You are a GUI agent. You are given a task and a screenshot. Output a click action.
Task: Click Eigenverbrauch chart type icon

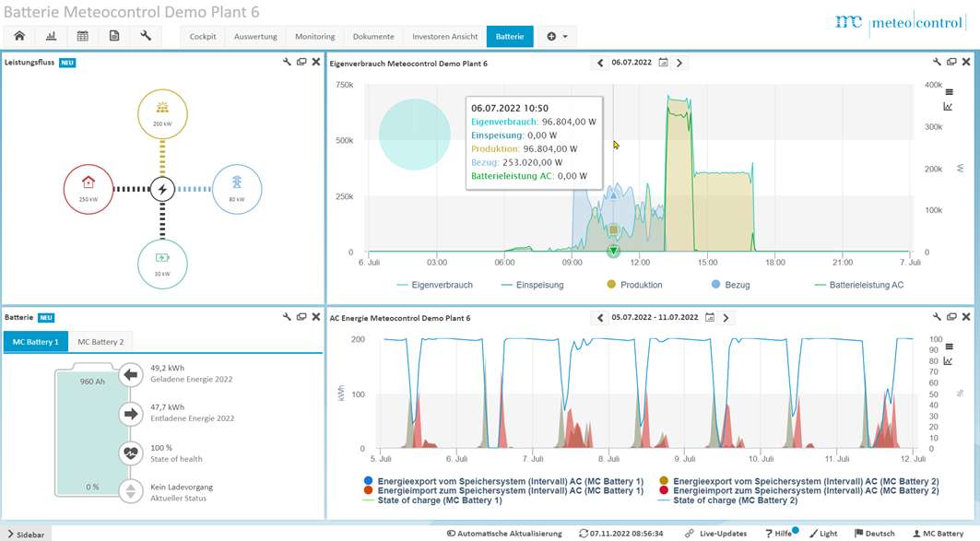tap(948, 107)
